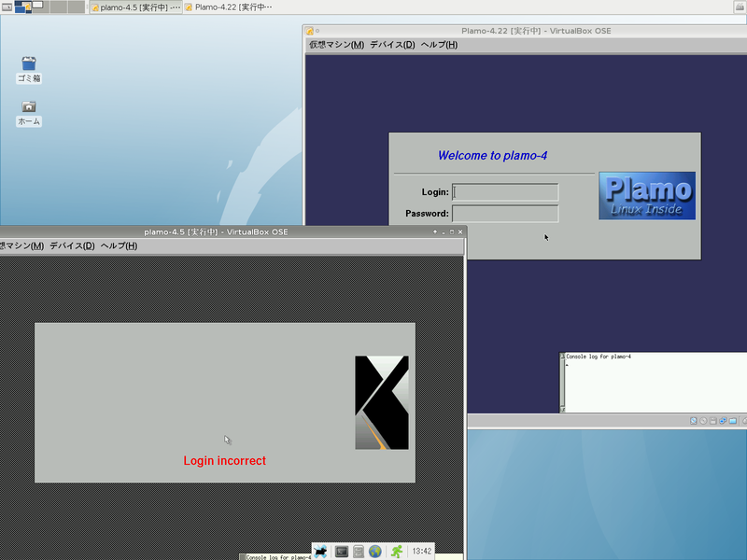Click the K logo in plamo-4.5 login box
This screenshot has width=747, height=560.
pyautogui.click(x=382, y=402)
